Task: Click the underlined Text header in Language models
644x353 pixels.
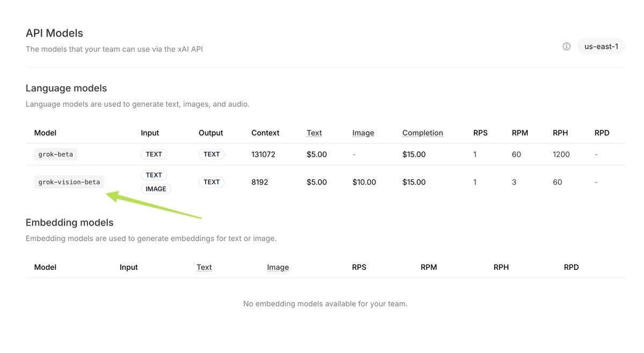Action: (314, 133)
